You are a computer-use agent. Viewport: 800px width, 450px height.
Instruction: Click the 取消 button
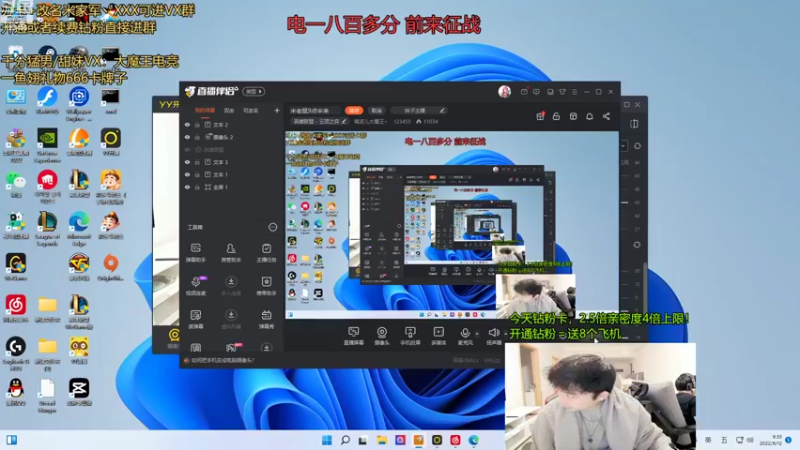377,110
